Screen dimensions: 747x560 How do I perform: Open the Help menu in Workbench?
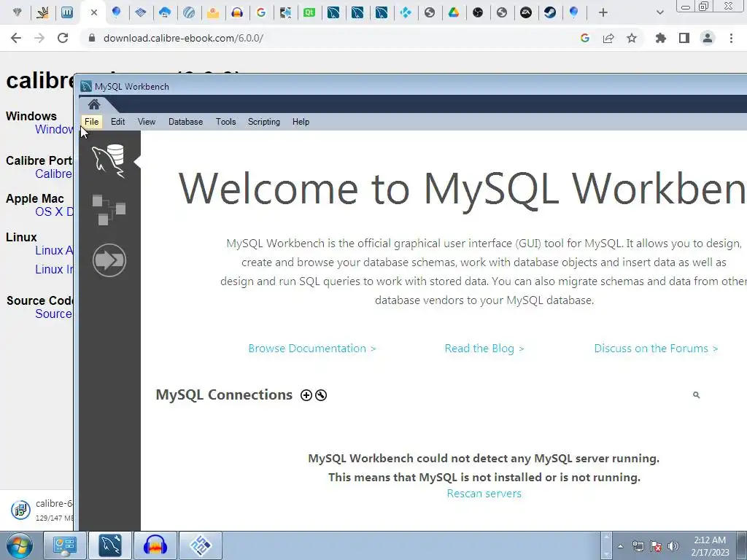pyautogui.click(x=301, y=122)
